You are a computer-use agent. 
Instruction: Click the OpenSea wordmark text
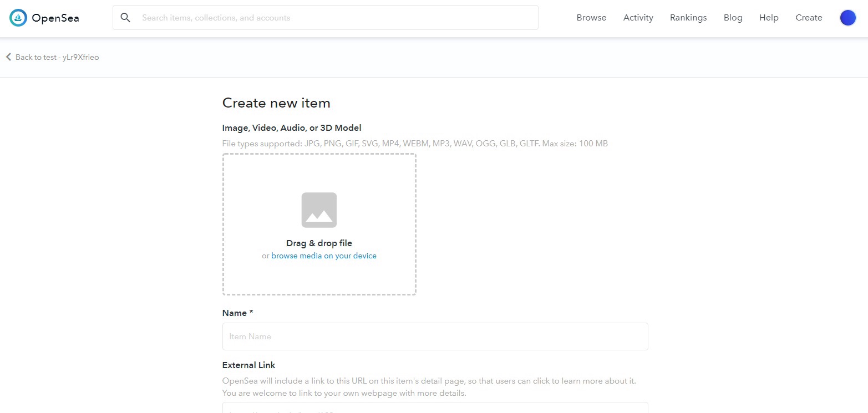[x=55, y=18]
